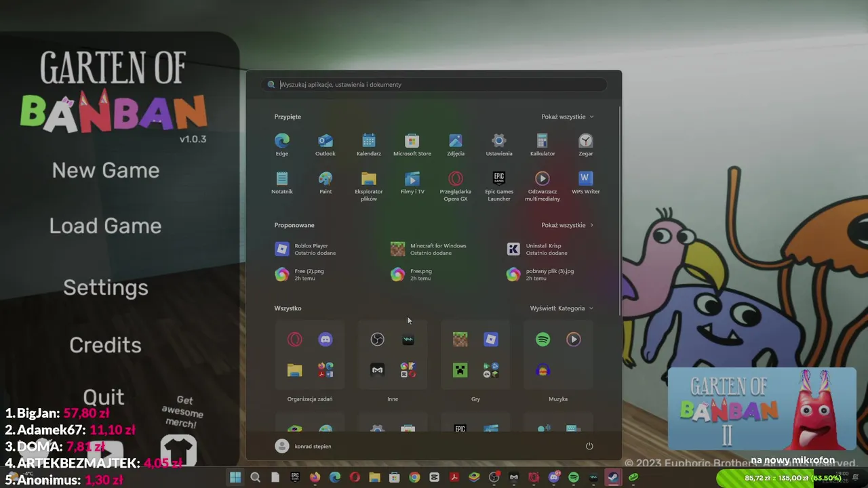The image size is (868, 488).
Task: Expand pinned Pokaż wszystkie dropdown
Action: (x=567, y=117)
